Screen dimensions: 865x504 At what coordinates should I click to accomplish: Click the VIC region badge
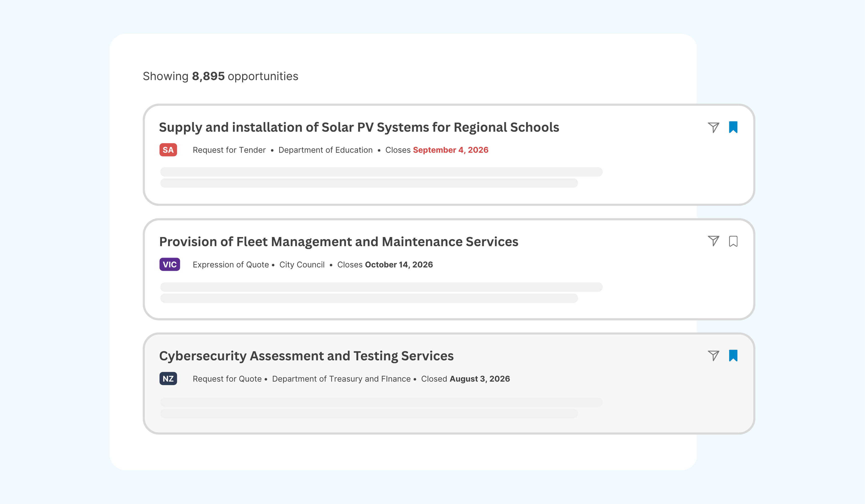[x=169, y=264]
